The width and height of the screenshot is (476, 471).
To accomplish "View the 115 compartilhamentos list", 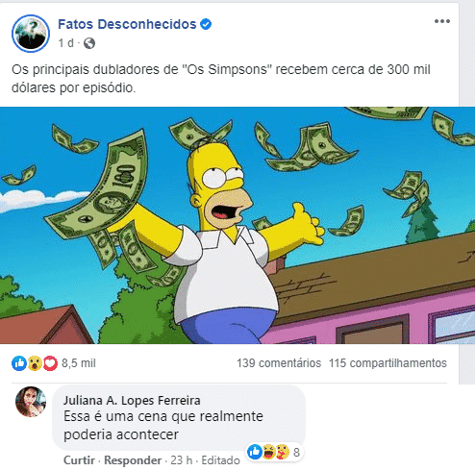I will point(388,363).
